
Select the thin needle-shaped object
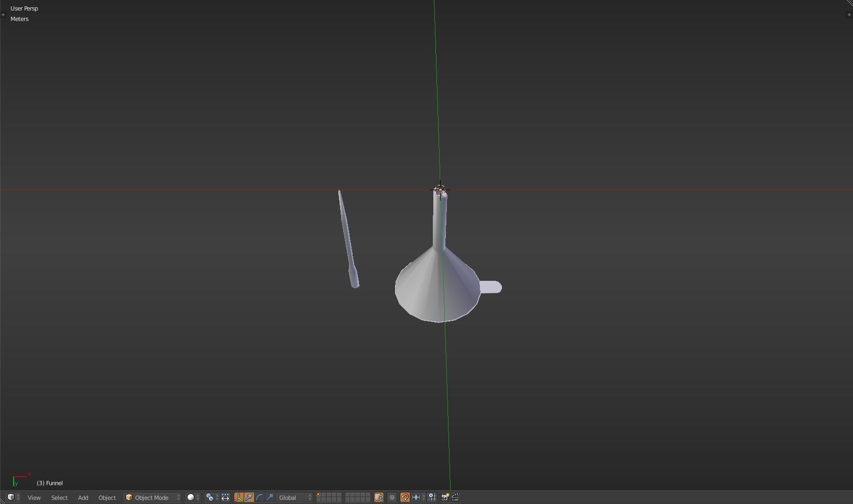point(348,238)
